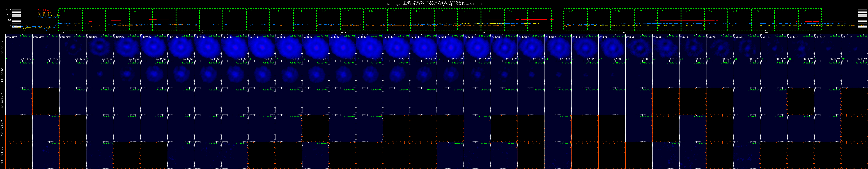Click the xyoffset=[516.3,-193.8] header text
The width and height of the screenshot is (868, 169).
tap(410, 4)
